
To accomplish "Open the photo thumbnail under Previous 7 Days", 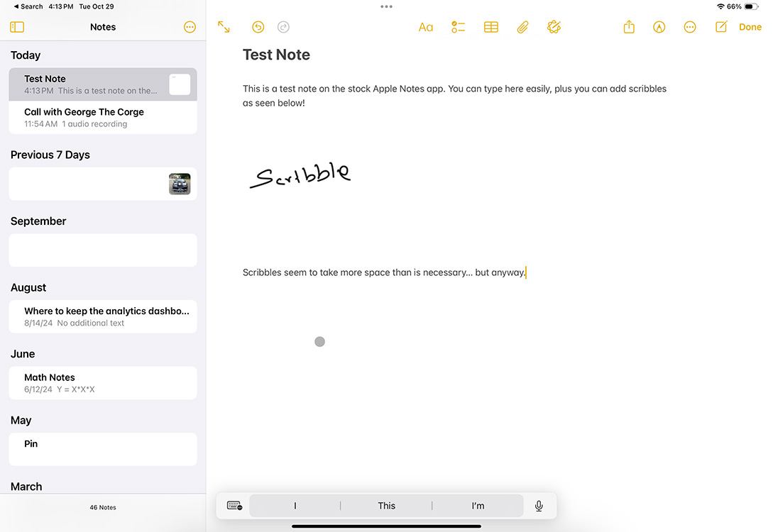I will pos(180,183).
